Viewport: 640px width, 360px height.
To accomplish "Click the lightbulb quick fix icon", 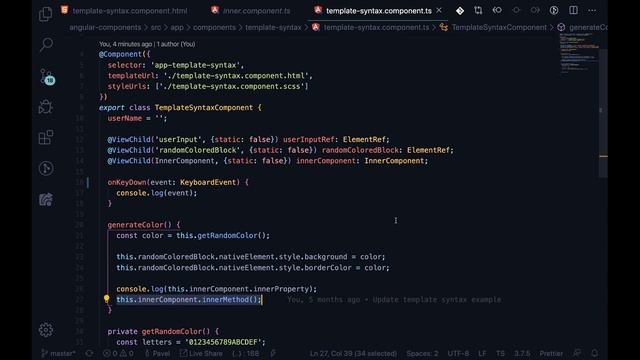I will [x=107, y=299].
